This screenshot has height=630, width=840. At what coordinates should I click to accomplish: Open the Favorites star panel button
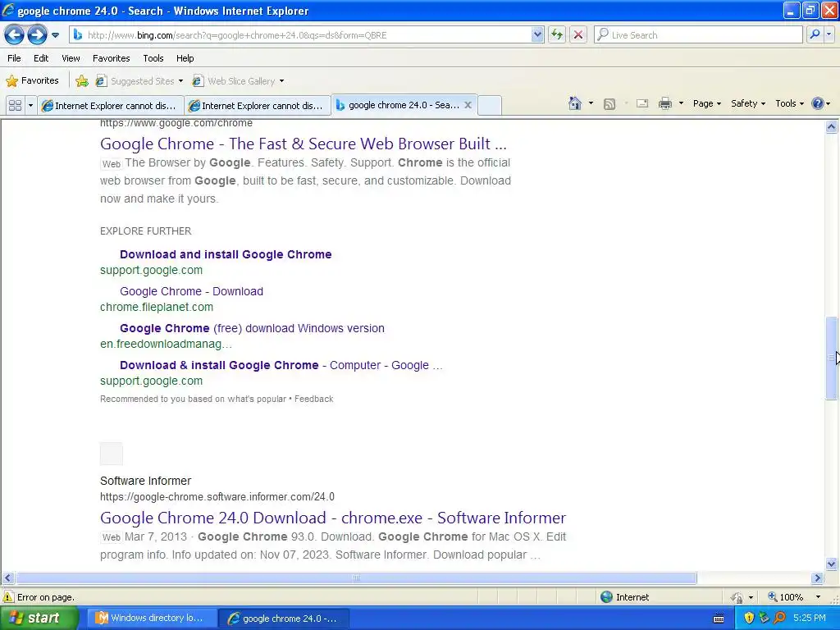pyautogui.click(x=32, y=81)
